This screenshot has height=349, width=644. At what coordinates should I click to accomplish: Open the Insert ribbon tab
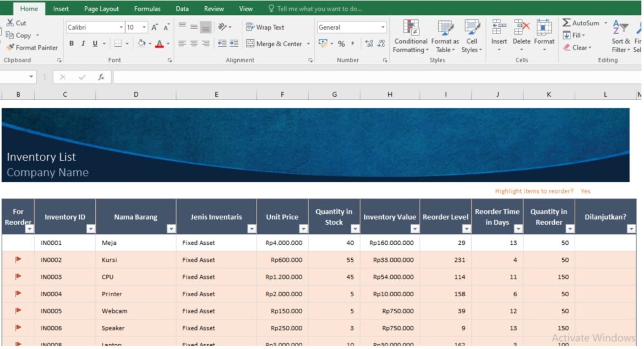tap(61, 8)
